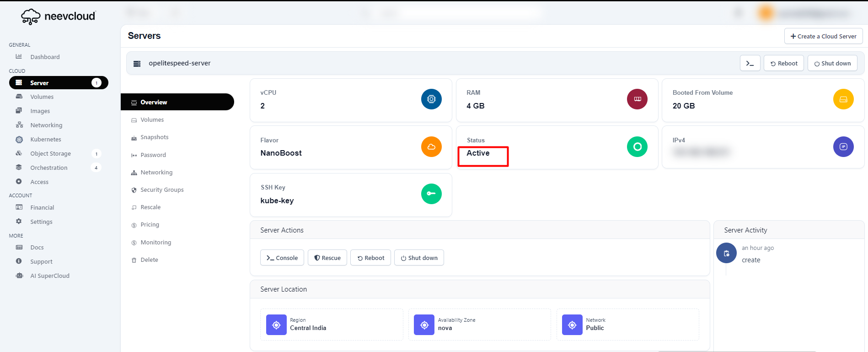Screen dimensions: 868x352
Task: Click the purple IPv4 icon
Action: point(843,146)
